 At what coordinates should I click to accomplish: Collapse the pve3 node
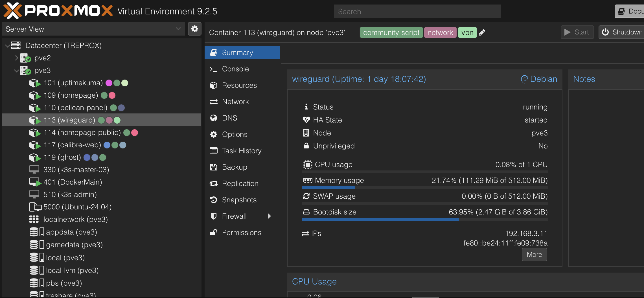pyautogui.click(x=16, y=70)
